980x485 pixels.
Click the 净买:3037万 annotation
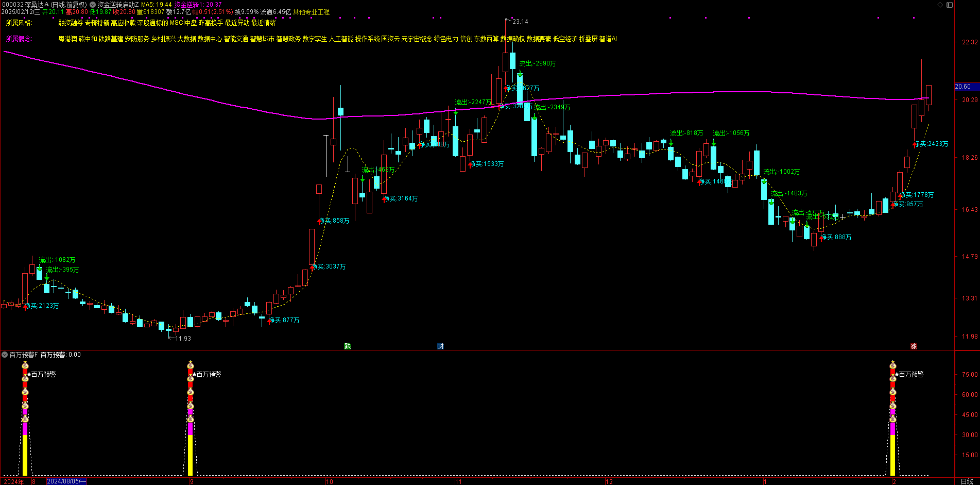pos(329,266)
